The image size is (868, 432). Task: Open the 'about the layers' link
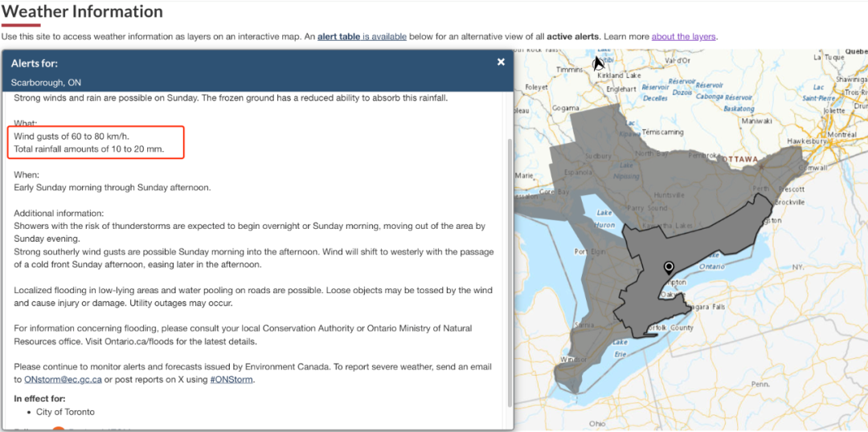click(684, 36)
